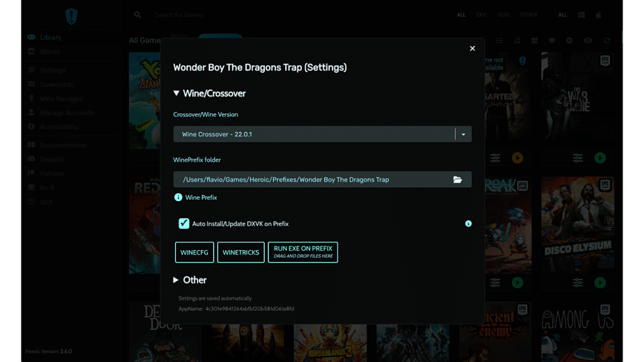Open the Discord link
644x362 pixels.
click(70, 159)
